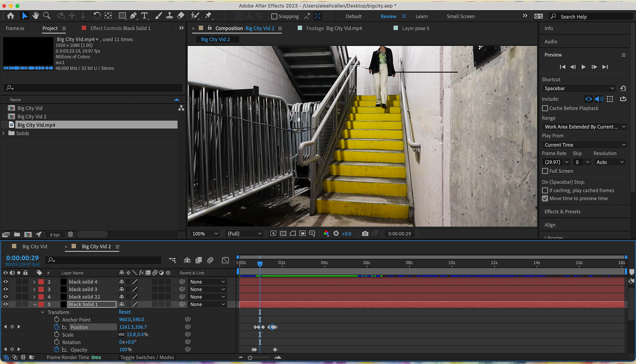Click Reset link for Transform

click(x=125, y=312)
